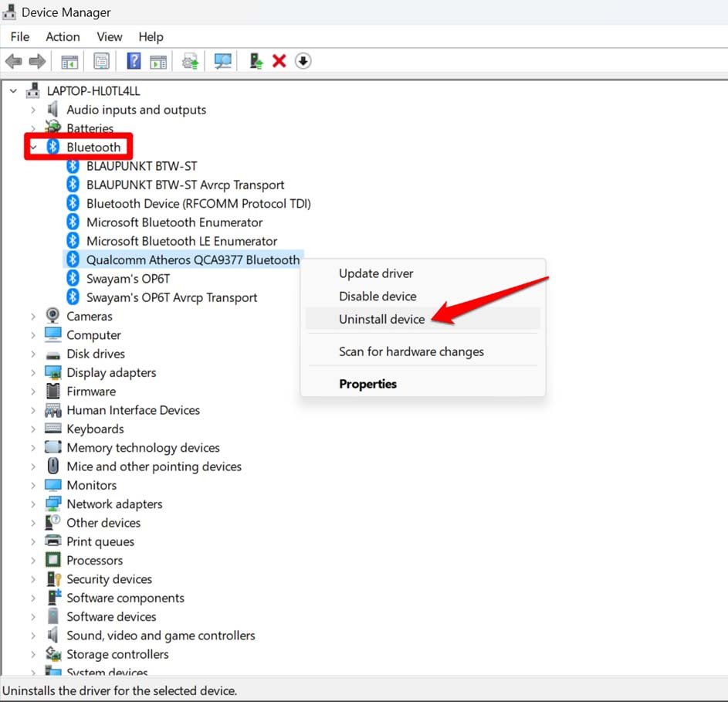Image resolution: width=728 pixels, height=702 pixels.
Task: Open Properties from the context menu
Action: pos(423,384)
